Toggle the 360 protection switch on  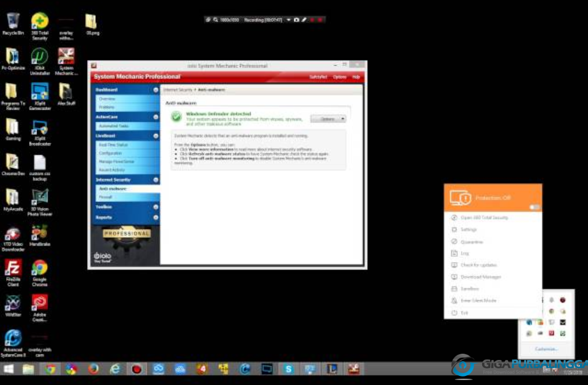coord(534,207)
